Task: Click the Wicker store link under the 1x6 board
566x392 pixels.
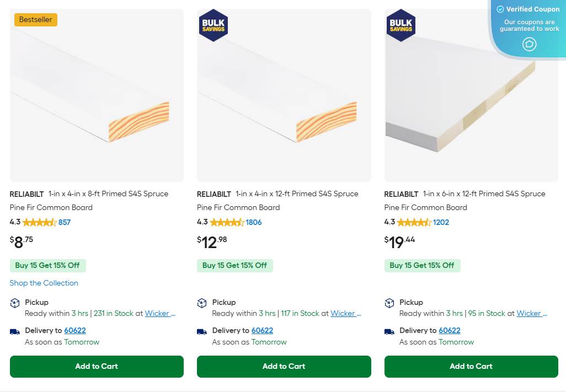Action: (531, 313)
